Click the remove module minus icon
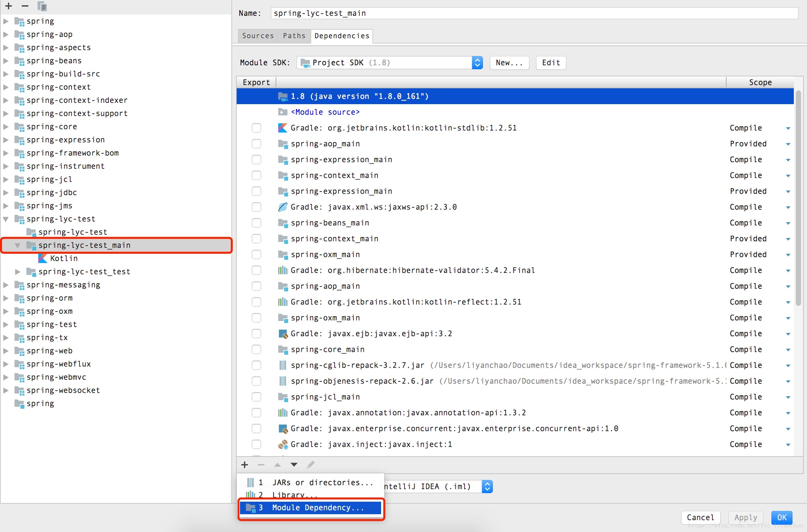The width and height of the screenshot is (807, 532). click(x=25, y=6)
